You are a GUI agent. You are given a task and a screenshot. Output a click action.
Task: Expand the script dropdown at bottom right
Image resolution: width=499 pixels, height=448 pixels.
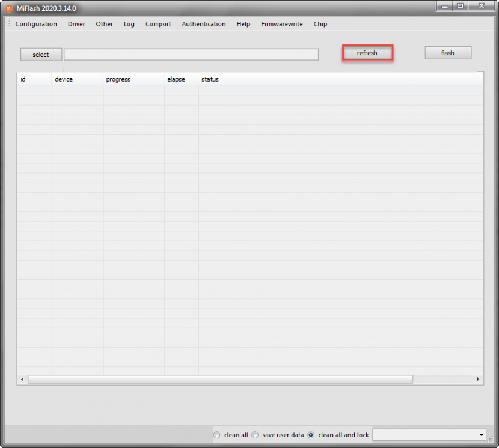[x=481, y=435]
